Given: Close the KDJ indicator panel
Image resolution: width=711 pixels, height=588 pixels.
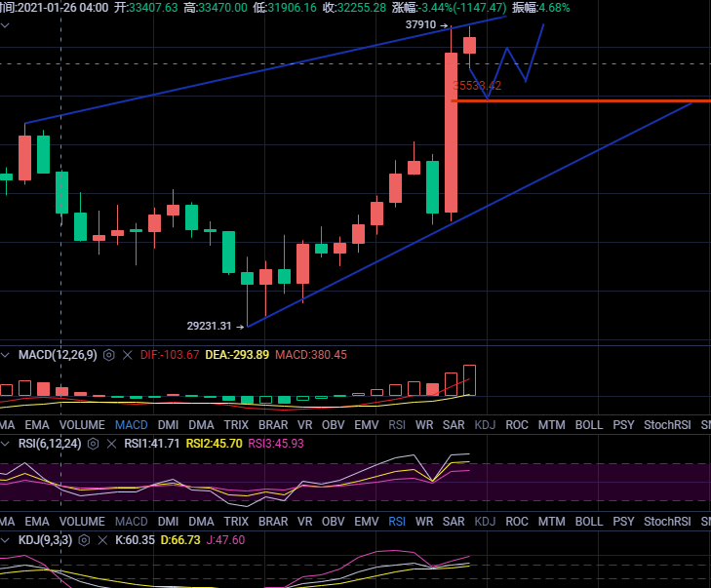Looking at the screenshot, I should [x=102, y=540].
